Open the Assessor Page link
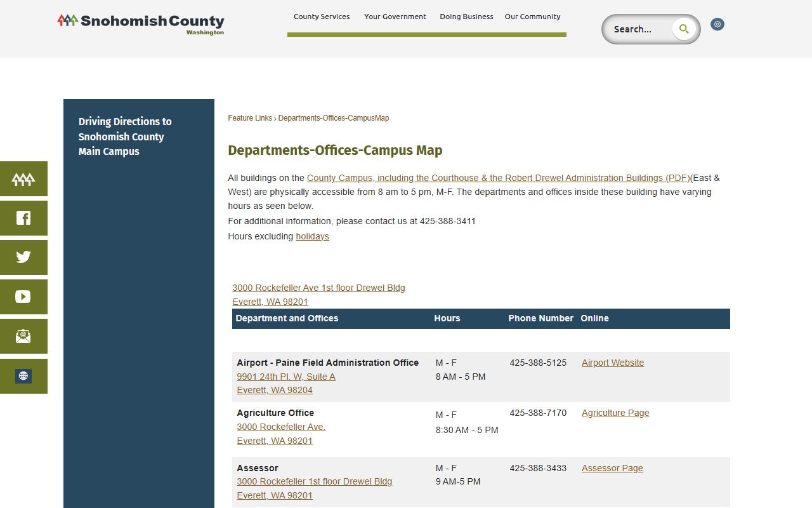812x508 pixels. 612,468
